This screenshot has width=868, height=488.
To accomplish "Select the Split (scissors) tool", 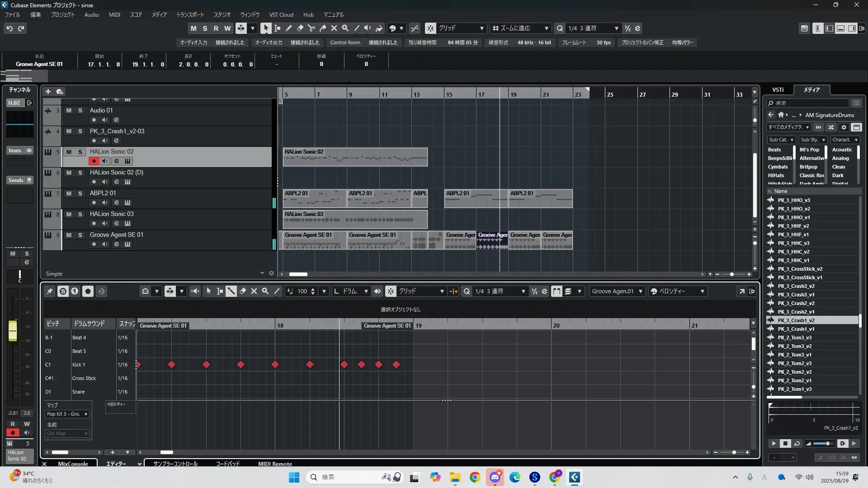I will point(311,28).
